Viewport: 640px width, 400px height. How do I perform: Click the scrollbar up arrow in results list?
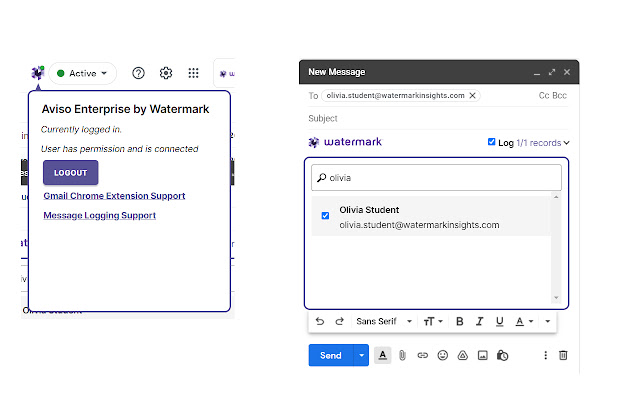556,197
